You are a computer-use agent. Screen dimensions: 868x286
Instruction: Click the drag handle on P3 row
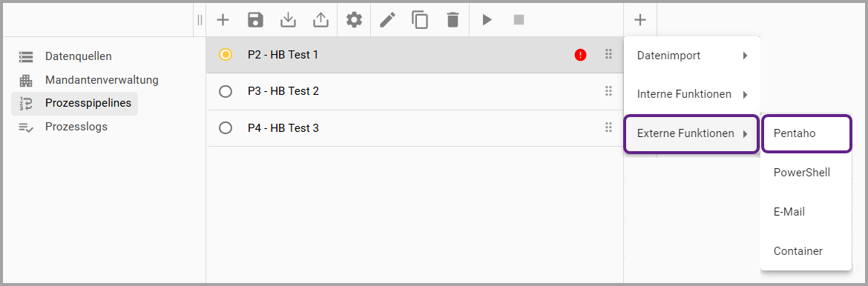click(x=608, y=91)
